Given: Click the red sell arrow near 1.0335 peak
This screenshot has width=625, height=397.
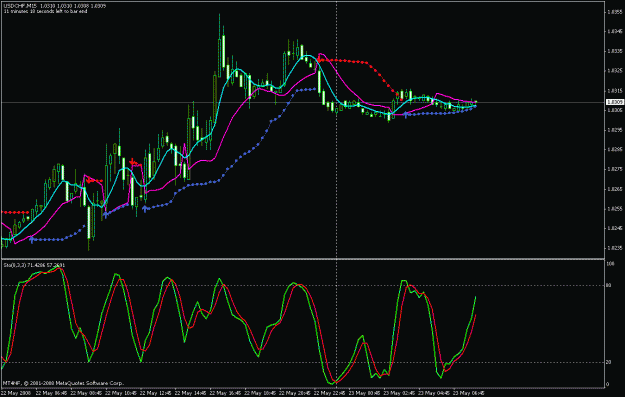Looking at the screenshot, I should tap(320, 60).
